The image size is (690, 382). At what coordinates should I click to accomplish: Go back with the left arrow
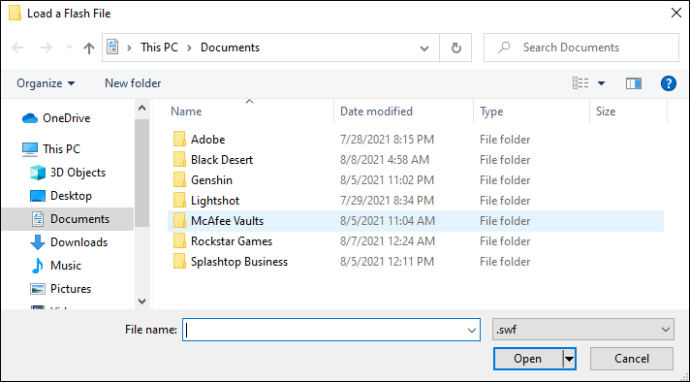[18, 48]
